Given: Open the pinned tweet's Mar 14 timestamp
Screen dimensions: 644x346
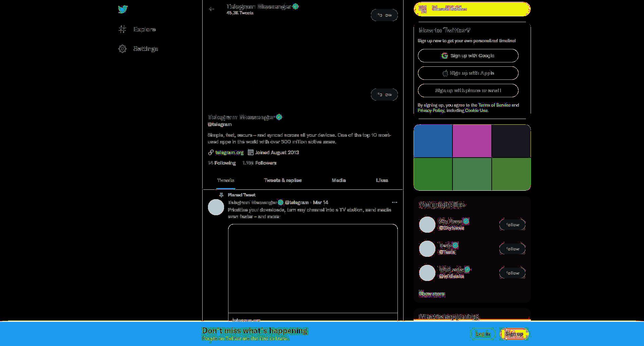Looking at the screenshot, I should 321,203.
